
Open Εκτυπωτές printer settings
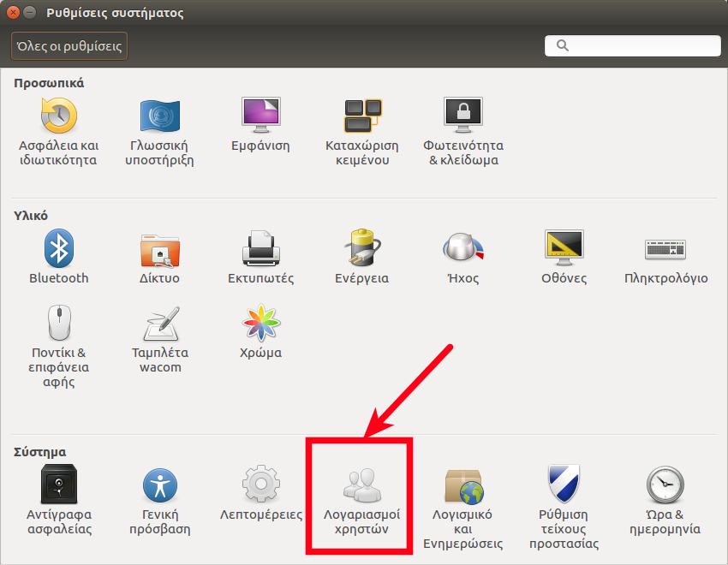coord(261,257)
